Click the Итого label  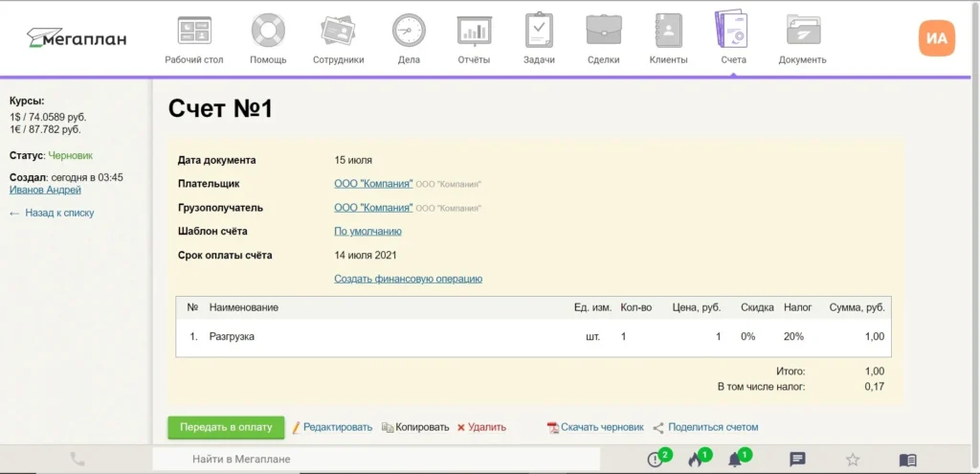[791, 371]
